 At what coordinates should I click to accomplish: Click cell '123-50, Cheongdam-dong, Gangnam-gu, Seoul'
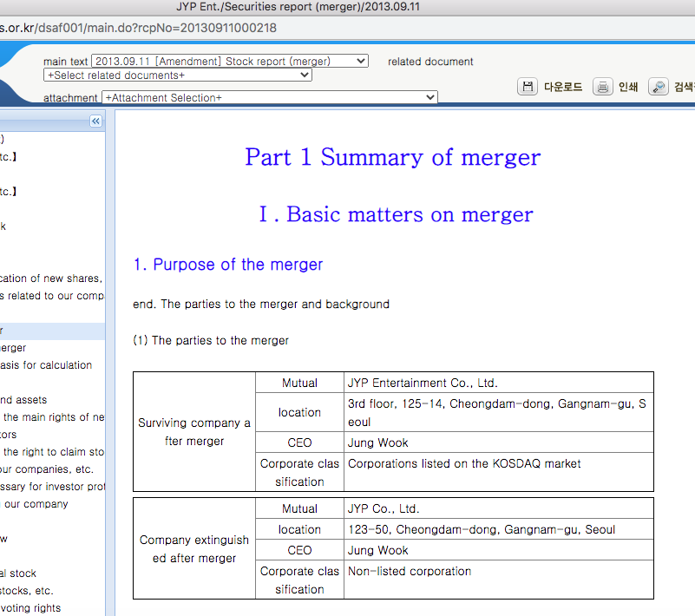pyautogui.click(x=499, y=529)
